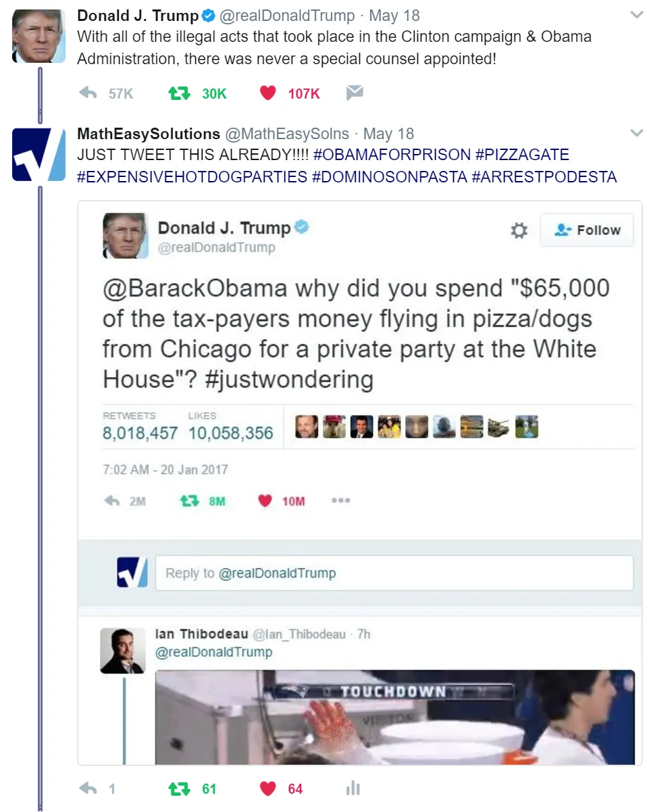This screenshot has height=812, width=651.
Task: Like Trump's tweet with 107K hearts
Action: pos(267,93)
